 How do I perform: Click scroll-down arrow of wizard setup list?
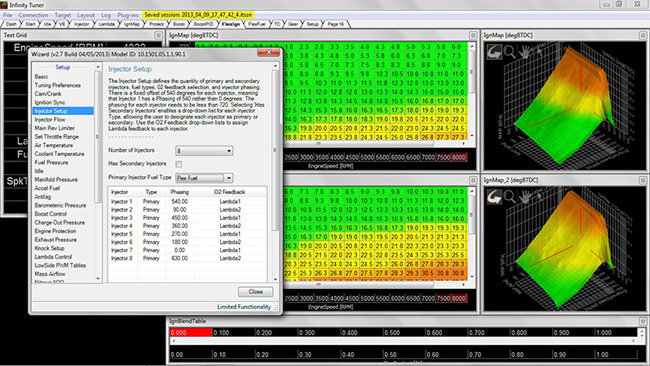(x=98, y=279)
